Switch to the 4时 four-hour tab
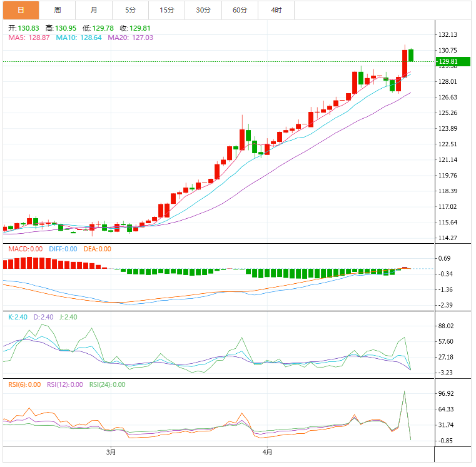The image size is (476, 467). 276,10
